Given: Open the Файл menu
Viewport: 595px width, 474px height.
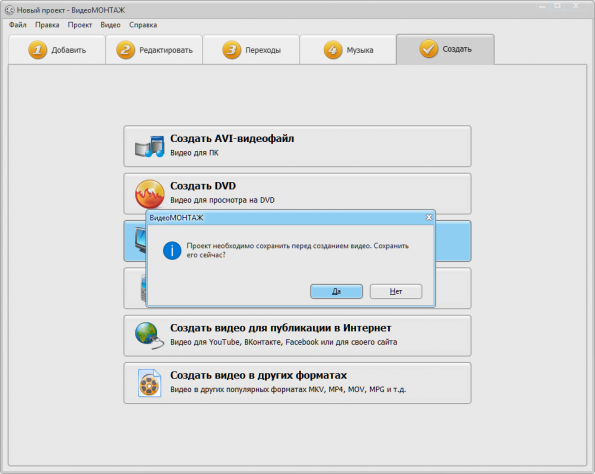Looking at the screenshot, I should 18,25.
